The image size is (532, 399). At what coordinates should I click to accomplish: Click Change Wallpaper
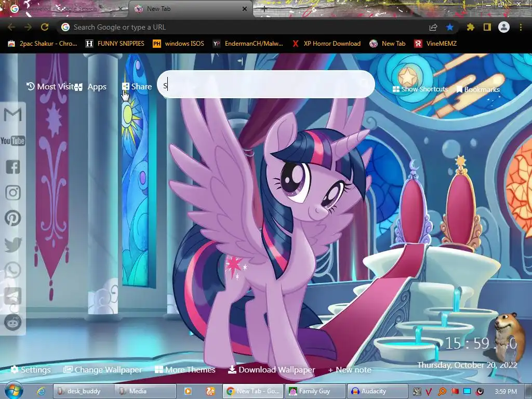[103, 369]
